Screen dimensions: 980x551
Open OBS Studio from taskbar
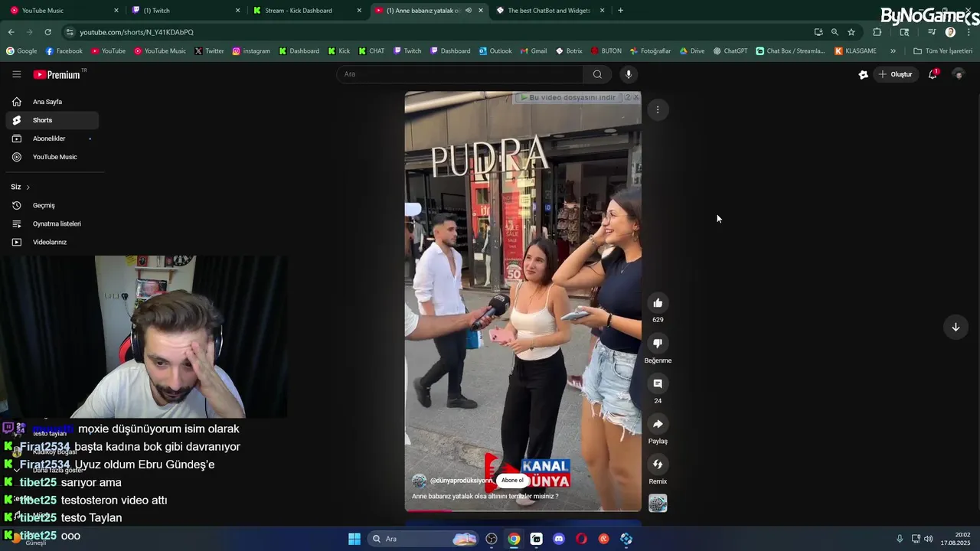[x=492, y=539]
